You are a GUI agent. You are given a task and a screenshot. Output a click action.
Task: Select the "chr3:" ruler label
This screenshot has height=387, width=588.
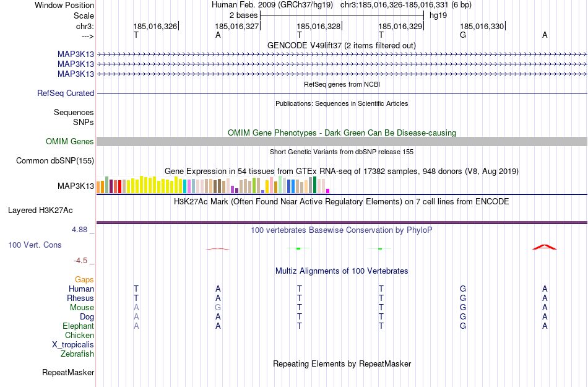click(85, 26)
